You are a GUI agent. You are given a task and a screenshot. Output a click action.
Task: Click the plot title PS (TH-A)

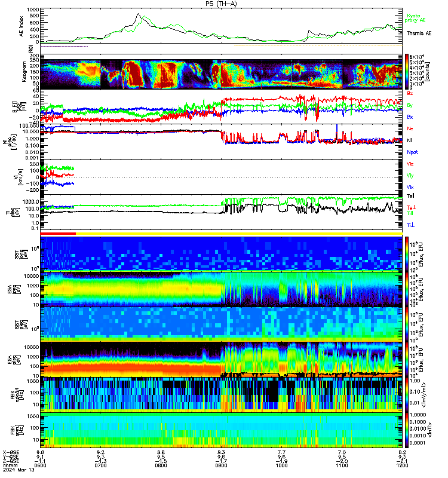coord(220,4)
